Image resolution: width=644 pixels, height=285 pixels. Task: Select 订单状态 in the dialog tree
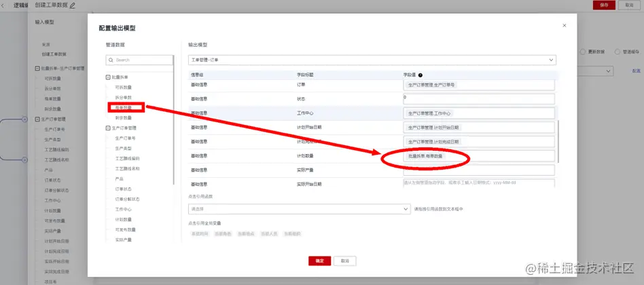(x=123, y=189)
